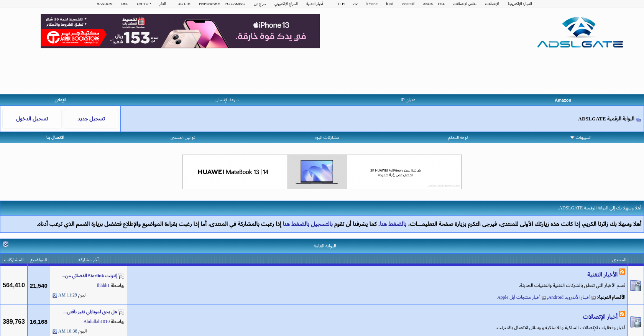Open the نقاش الإتصالات top link
This screenshot has width=644, height=336.
[x=465, y=4]
